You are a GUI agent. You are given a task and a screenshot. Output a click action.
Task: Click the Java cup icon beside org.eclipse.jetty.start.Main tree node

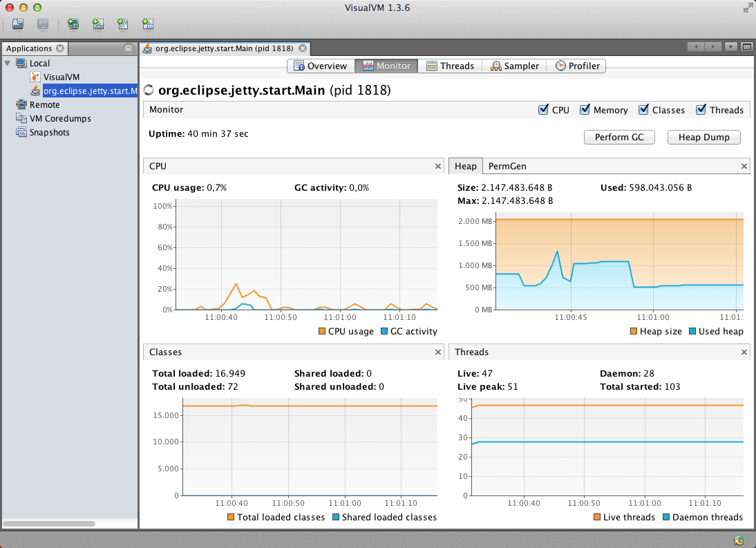click(35, 91)
